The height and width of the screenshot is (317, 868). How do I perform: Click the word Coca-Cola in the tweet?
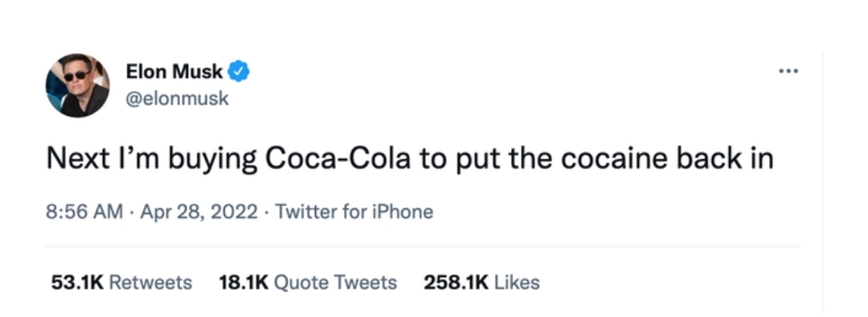[338, 159]
